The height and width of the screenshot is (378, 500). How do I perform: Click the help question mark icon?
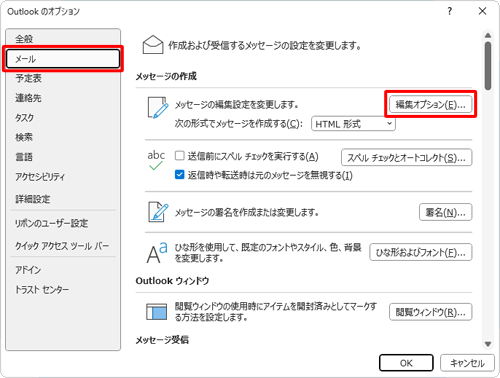click(x=450, y=11)
